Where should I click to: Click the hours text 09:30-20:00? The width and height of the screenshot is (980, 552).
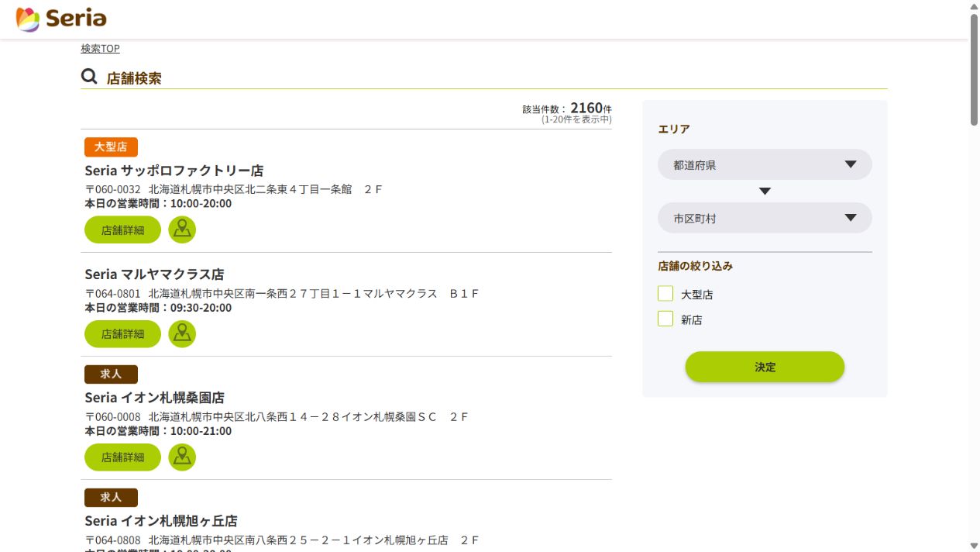[201, 308]
